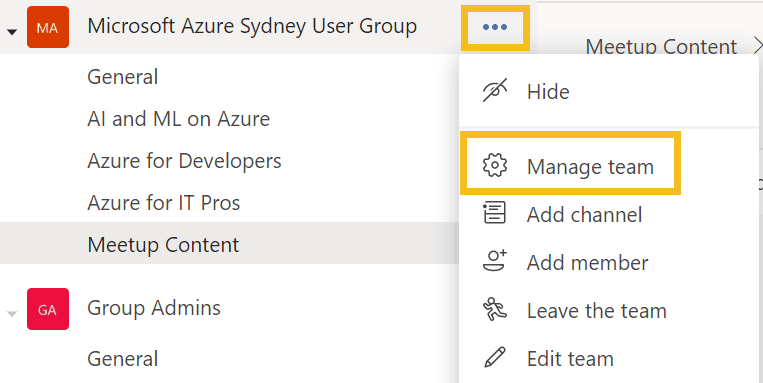Click the Manage team gear icon
The width and height of the screenshot is (763, 383).
(x=495, y=165)
